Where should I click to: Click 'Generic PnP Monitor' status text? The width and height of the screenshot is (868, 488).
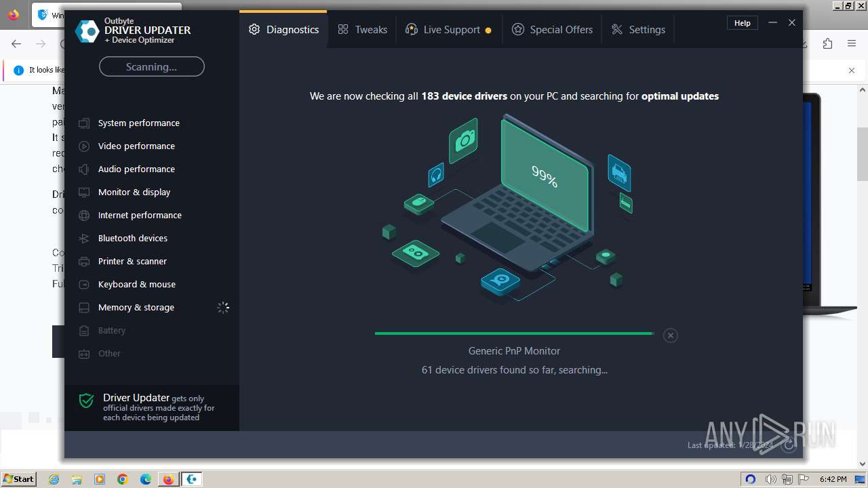click(x=514, y=351)
